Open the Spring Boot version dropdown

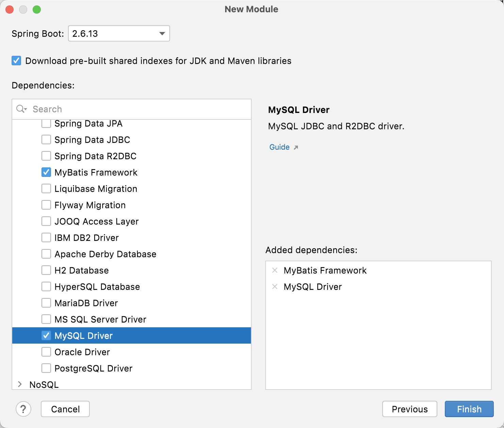[x=119, y=33]
